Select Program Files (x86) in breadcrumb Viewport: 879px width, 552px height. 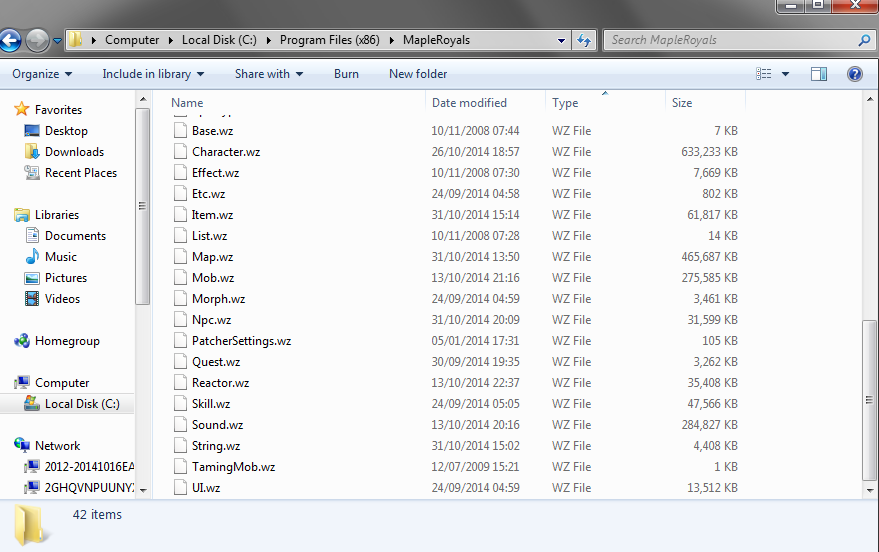coord(330,40)
